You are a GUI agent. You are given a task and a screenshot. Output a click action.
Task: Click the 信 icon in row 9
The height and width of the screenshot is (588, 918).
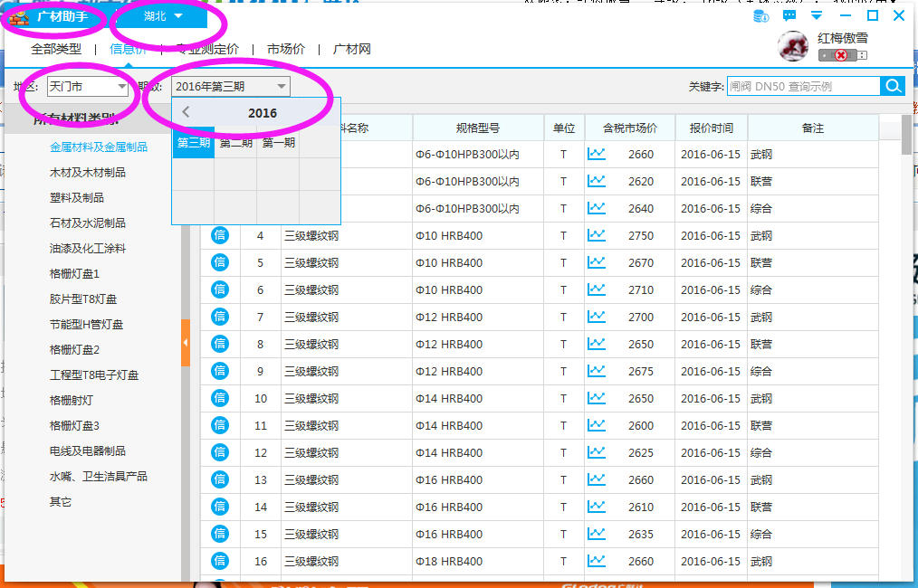(220, 371)
